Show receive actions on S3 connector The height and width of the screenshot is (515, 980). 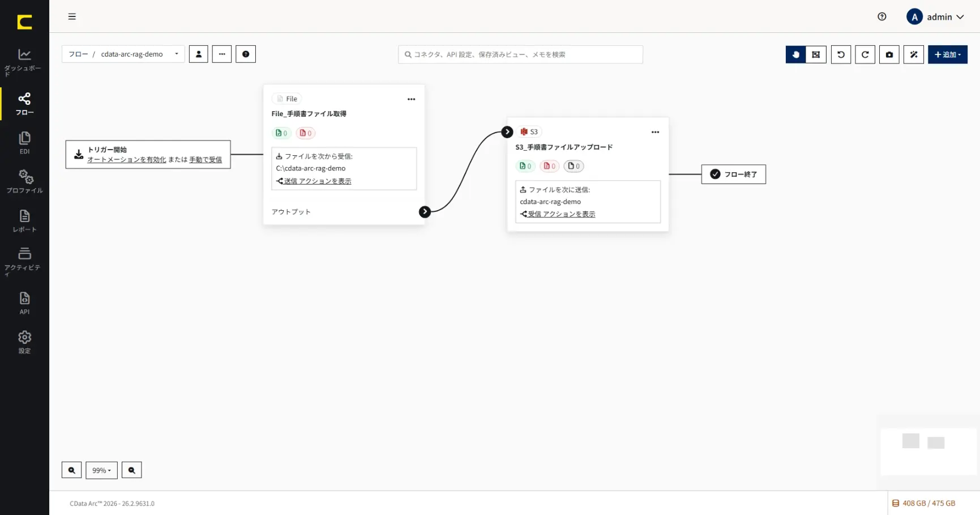(558, 214)
